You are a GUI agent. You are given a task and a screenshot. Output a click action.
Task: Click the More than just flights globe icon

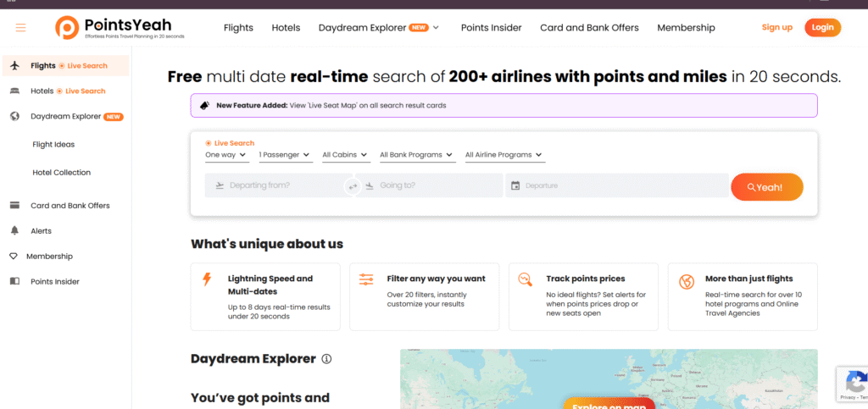(687, 282)
